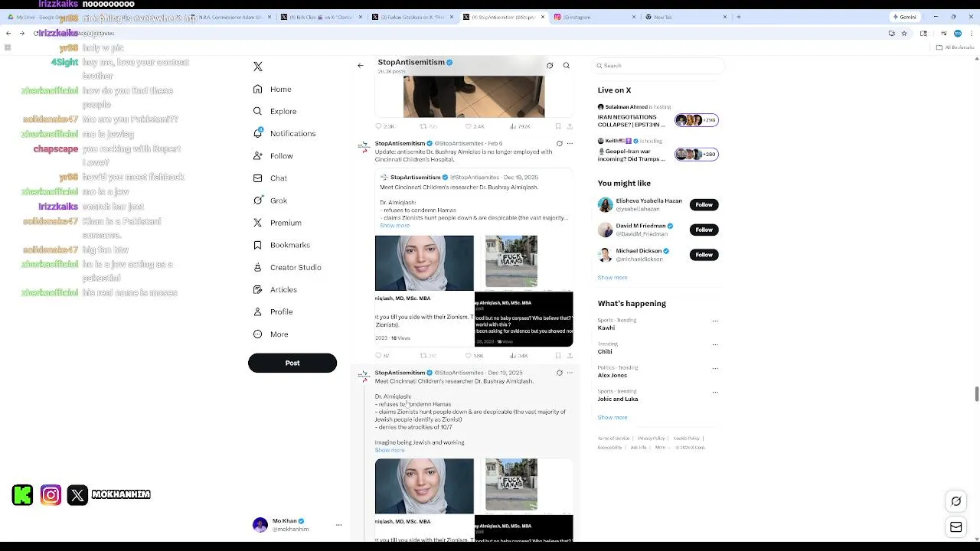Image resolution: width=980 pixels, height=551 pixels.
Task: Click the black Post button
Action: pyautogui.click(x=292, y=363)
